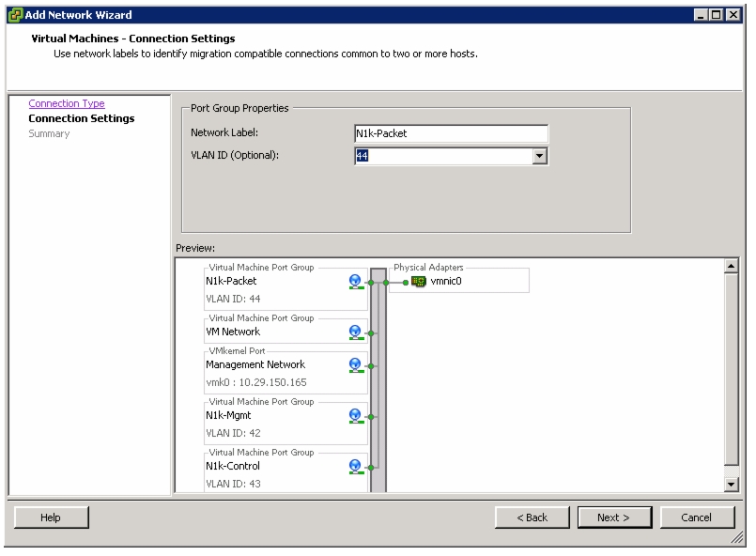Screen dimensions: 756x556
Task: Click the N1k-Mgmt port group globe icon
Action: click(356, 416)
